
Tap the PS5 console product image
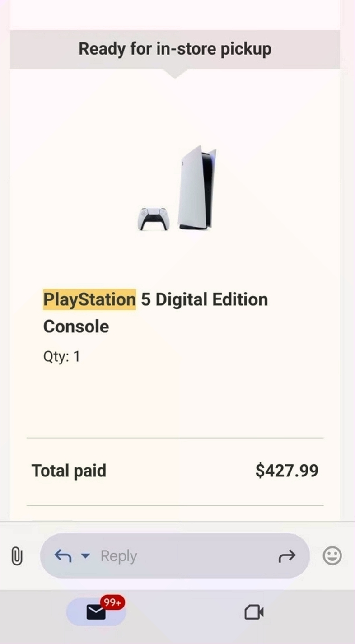tap(197, 187)
